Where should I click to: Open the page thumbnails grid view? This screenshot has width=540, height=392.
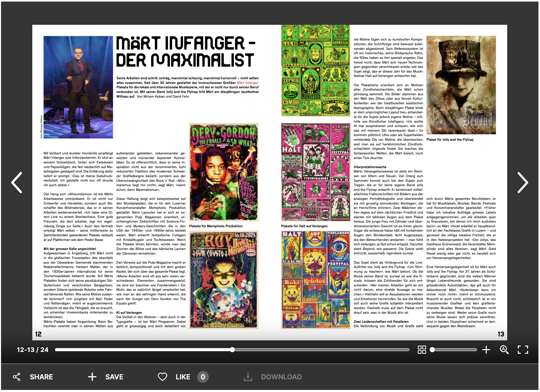pos(422,350)
